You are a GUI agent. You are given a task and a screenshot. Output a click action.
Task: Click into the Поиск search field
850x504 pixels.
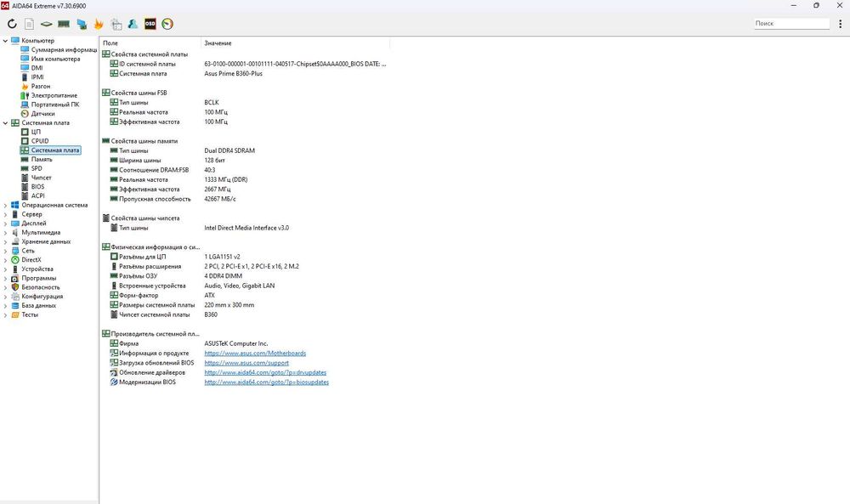[791, 23]
